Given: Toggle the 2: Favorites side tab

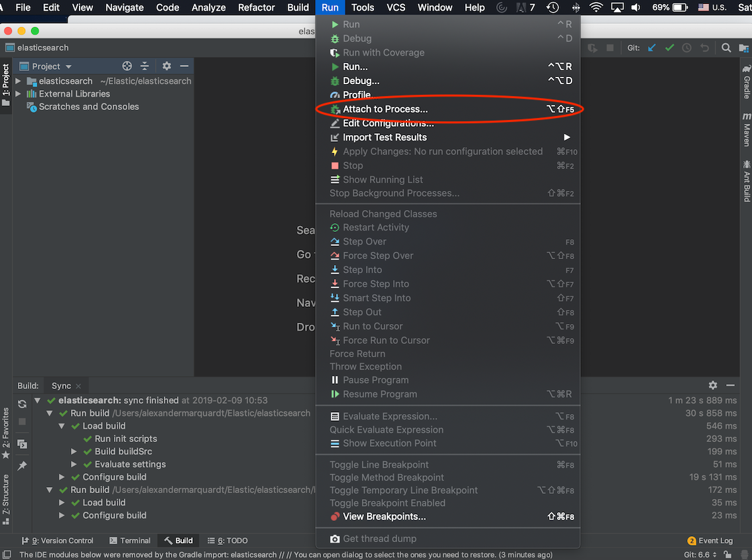Looking at the screenshot, I should coord(6,433).
